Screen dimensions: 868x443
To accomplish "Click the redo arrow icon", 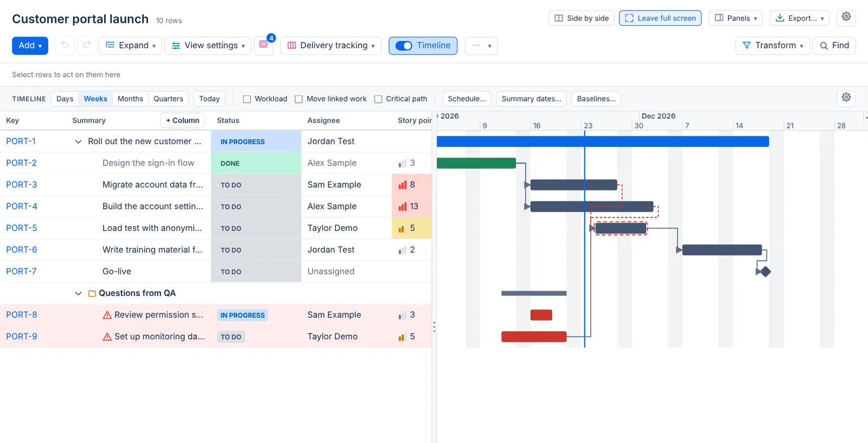I will click(x=87, y=46).
